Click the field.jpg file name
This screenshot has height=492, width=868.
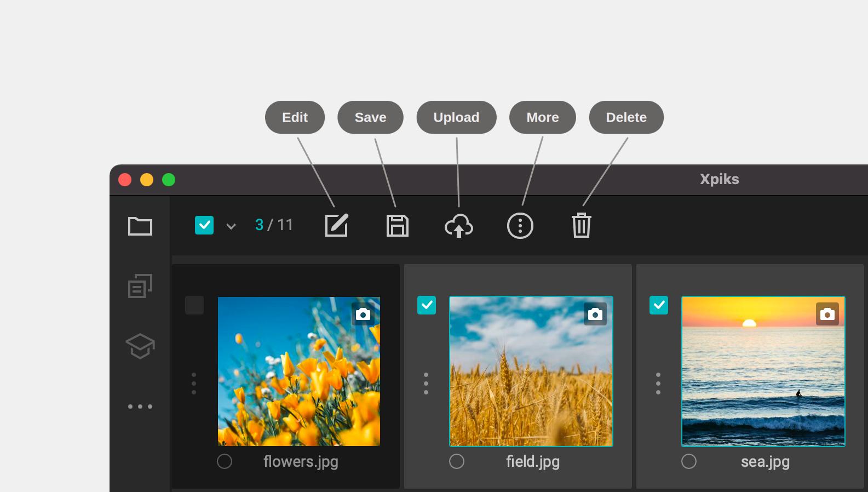[x=533, y=462]
